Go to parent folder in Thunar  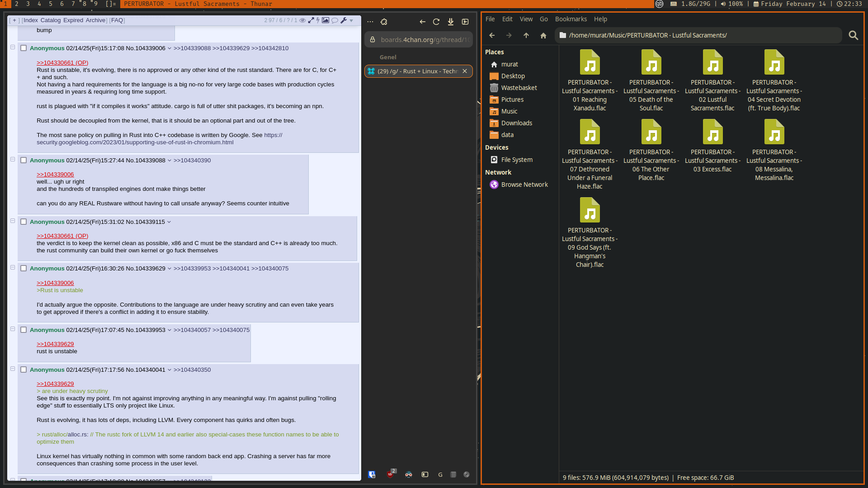[x=526, y=35]
